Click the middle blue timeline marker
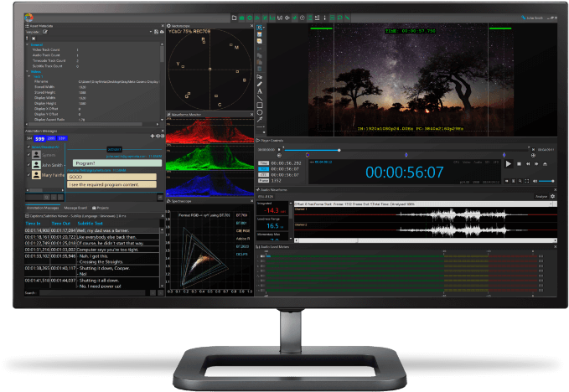Screen dimensions: 569x392 point(406,155)
